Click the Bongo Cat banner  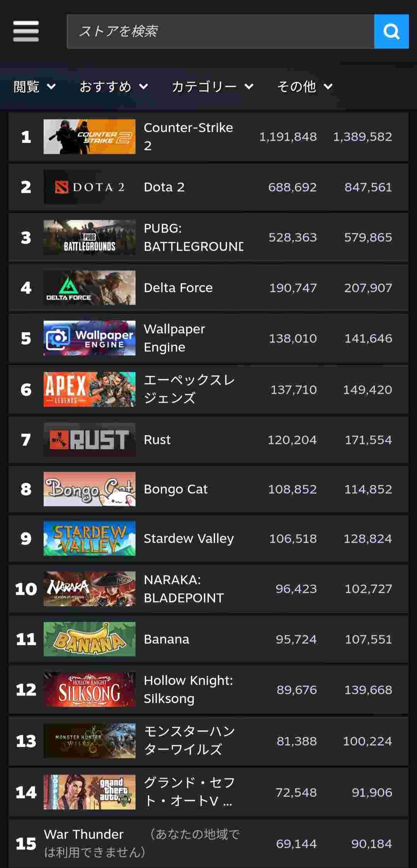coord(90,489)
